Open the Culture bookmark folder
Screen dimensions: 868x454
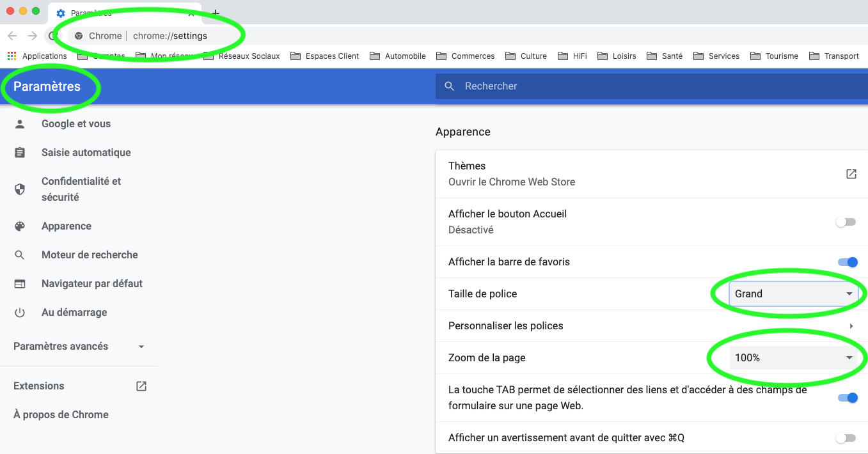526,56
